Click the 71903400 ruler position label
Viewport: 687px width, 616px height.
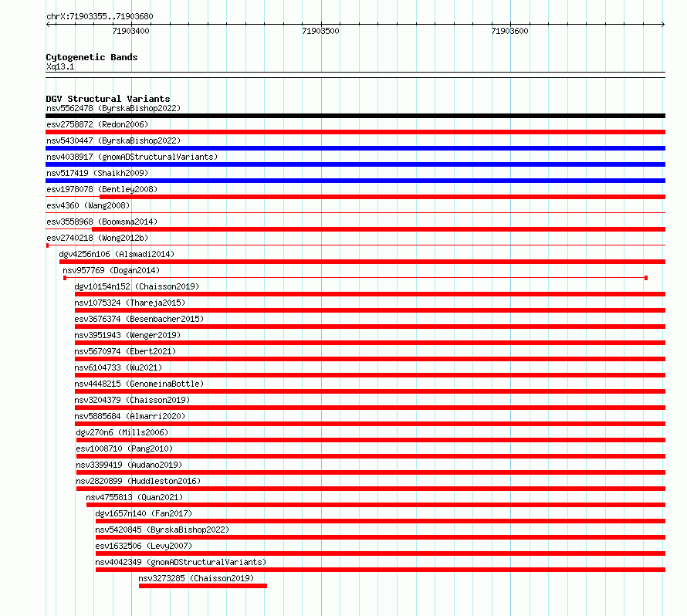(130, 31)
